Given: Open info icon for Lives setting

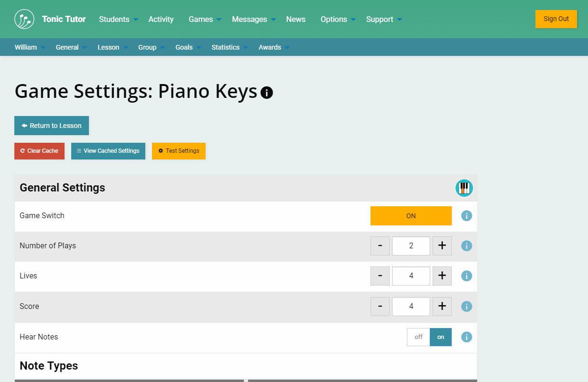Looking at the screenshot, I should [467, 276].
